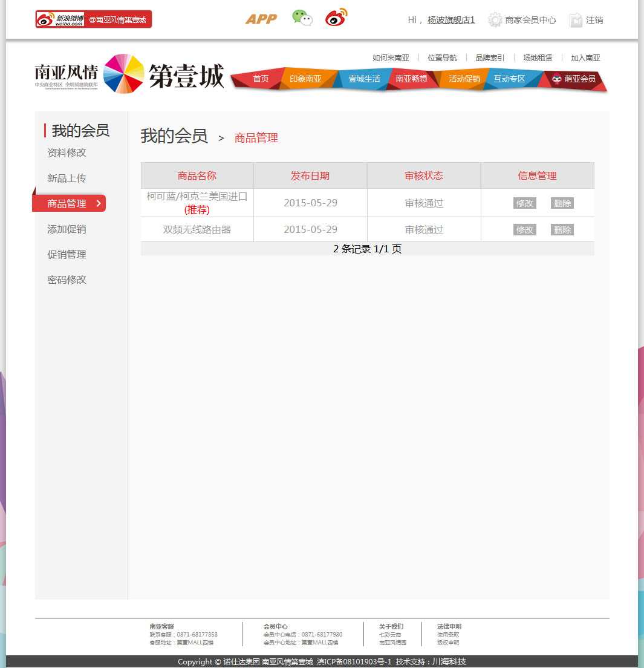Select 互动专区 navigation tab
The width and height of the screenshot is (644, 668).
509,79
